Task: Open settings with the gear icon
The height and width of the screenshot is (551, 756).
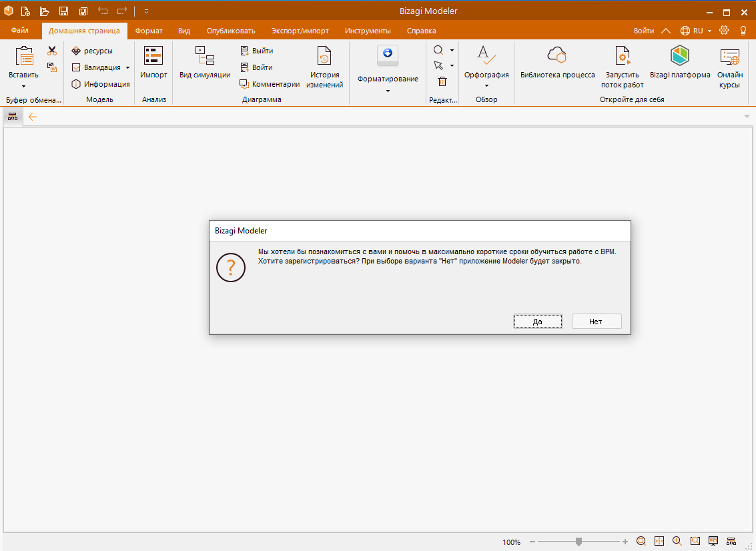Action: (x=724, y=31)
